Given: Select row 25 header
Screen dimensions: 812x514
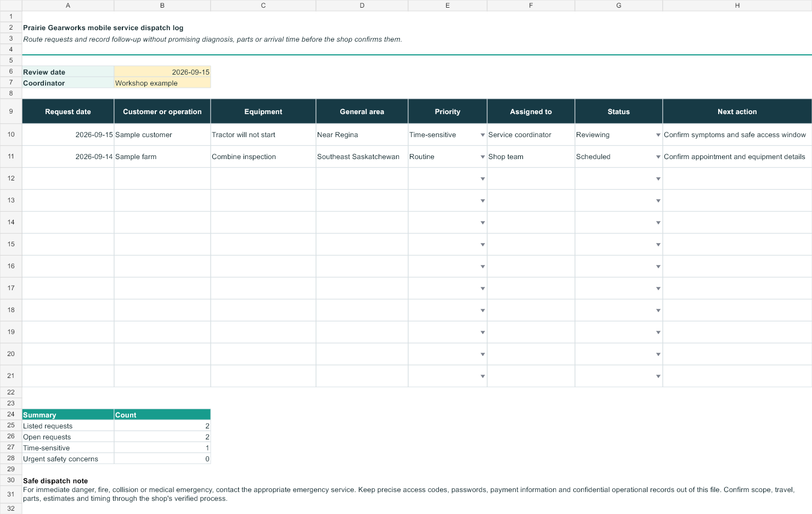Looking at the screenshot, I should 11,425.
